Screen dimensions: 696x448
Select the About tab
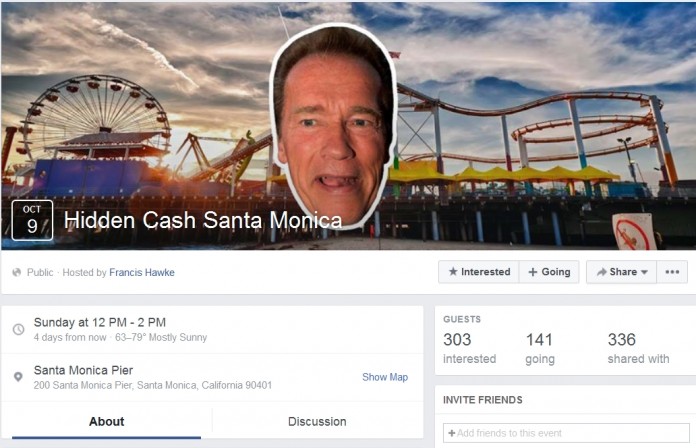pos(107,421)
